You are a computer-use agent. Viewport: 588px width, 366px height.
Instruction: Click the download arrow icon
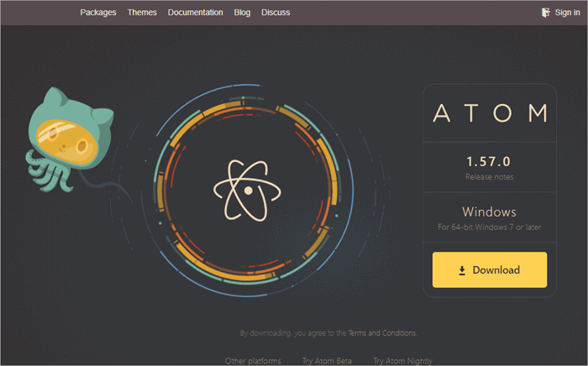click(462, 270)
